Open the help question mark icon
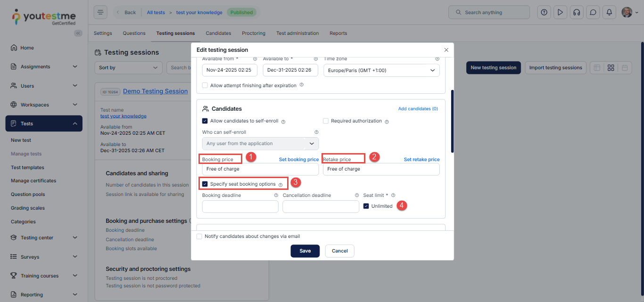The image size is (644, 302). point(544,12)
